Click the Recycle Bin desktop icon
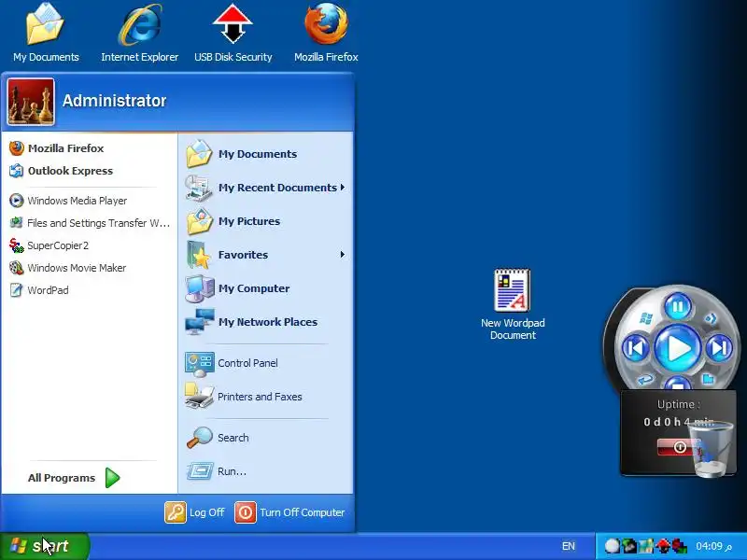The image size is (747, 560). point(712,450)
